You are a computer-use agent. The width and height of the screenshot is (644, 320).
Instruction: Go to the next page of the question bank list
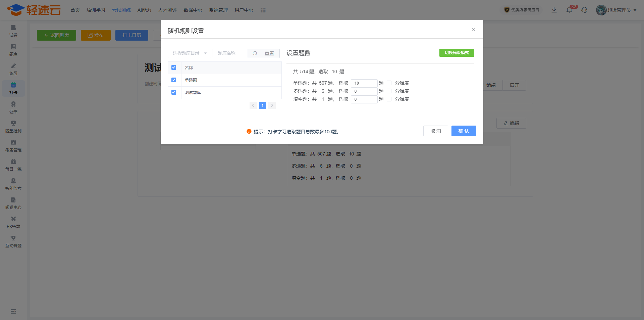pos(272,105)
